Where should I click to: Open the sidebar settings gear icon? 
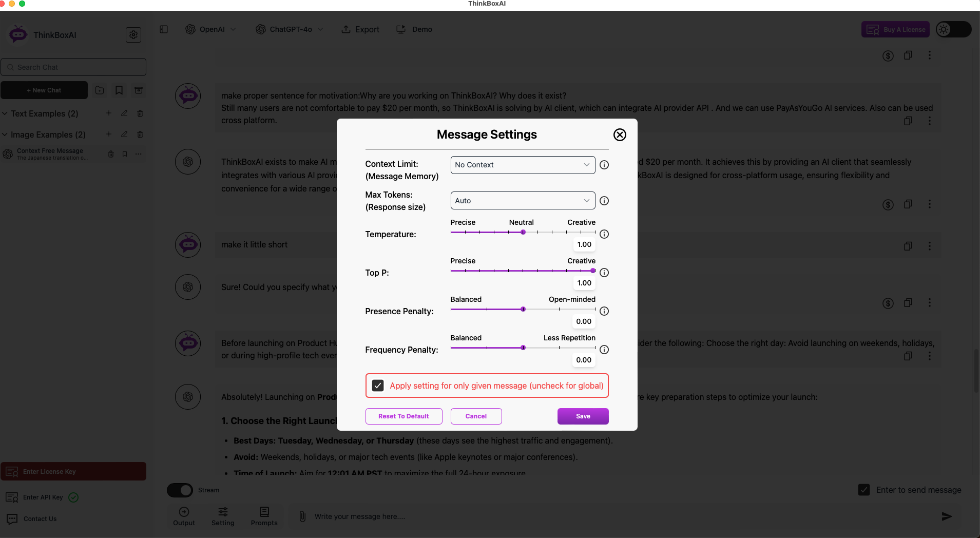133,35
